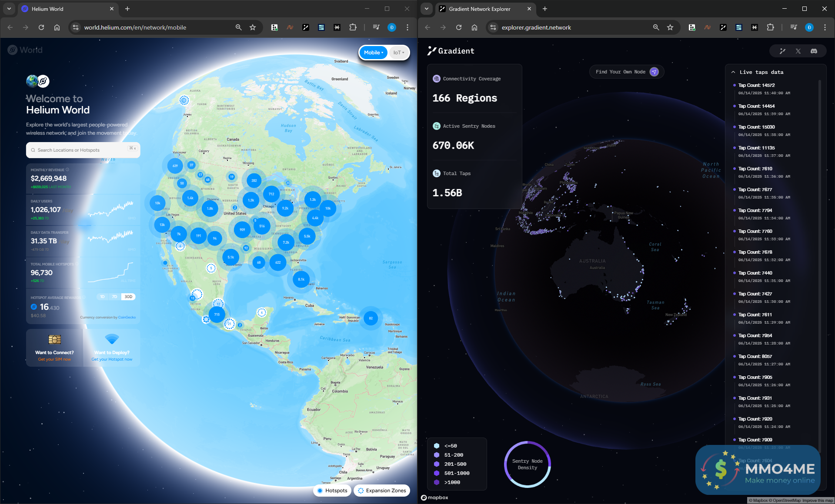Click the Gradient logo icon in header pill
835x504 pixels.
782,51
